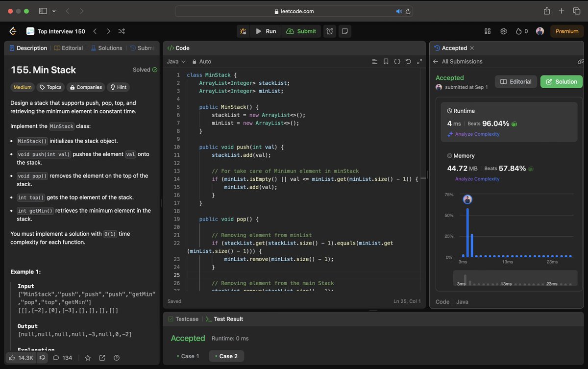Switch to Editorial tab

pos(69,48)
